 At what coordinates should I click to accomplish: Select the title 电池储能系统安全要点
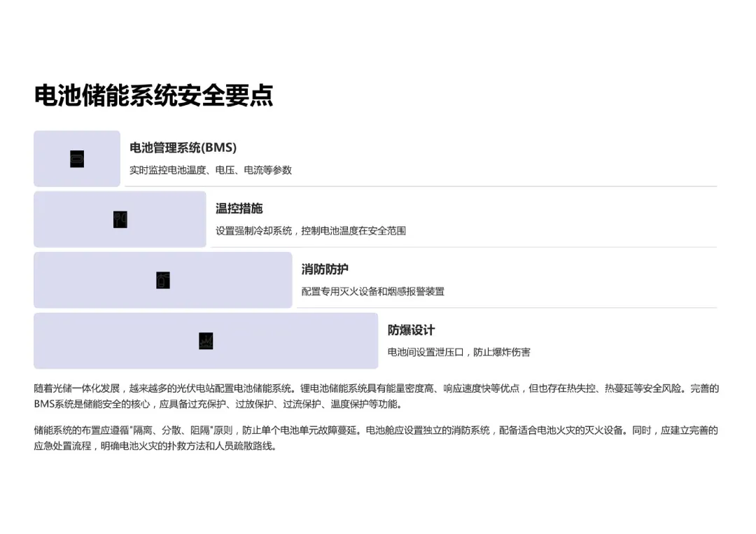click(x=154, y=95)
